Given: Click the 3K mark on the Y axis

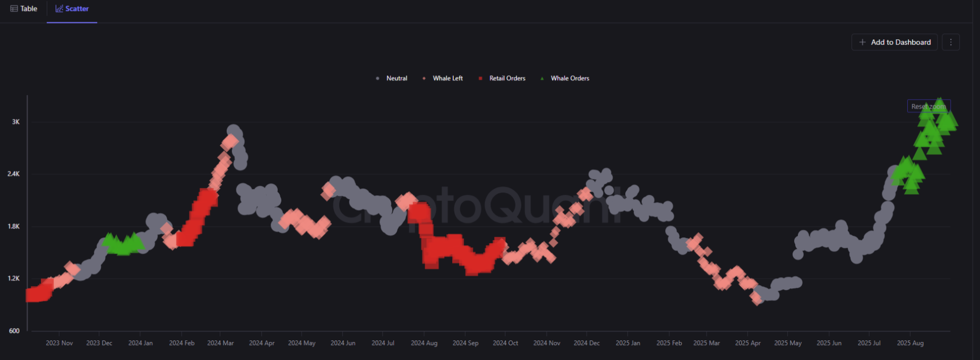Looking at the screenshot, I should pyautogui.click(x=15, y=122).
